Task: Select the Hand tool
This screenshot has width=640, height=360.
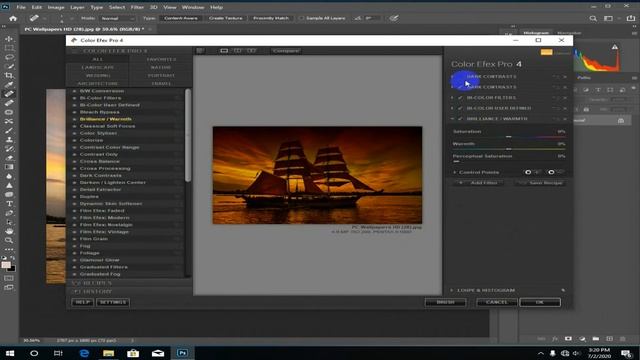Action: tap(9, 231)
